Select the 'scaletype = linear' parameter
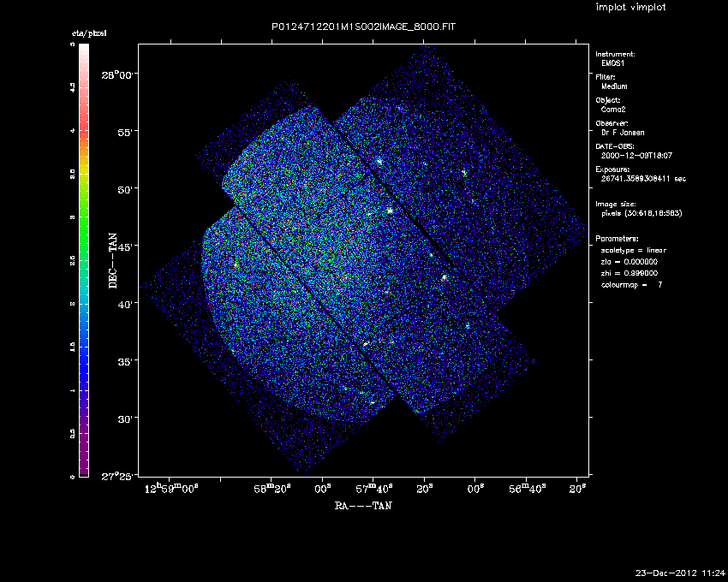This screenshot has height=582, width=728. (634, 250)
